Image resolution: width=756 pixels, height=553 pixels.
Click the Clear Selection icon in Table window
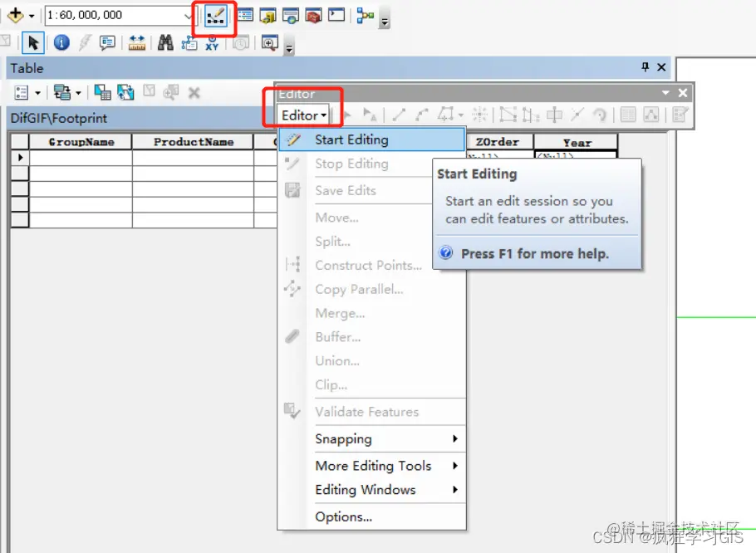point(149,91)
